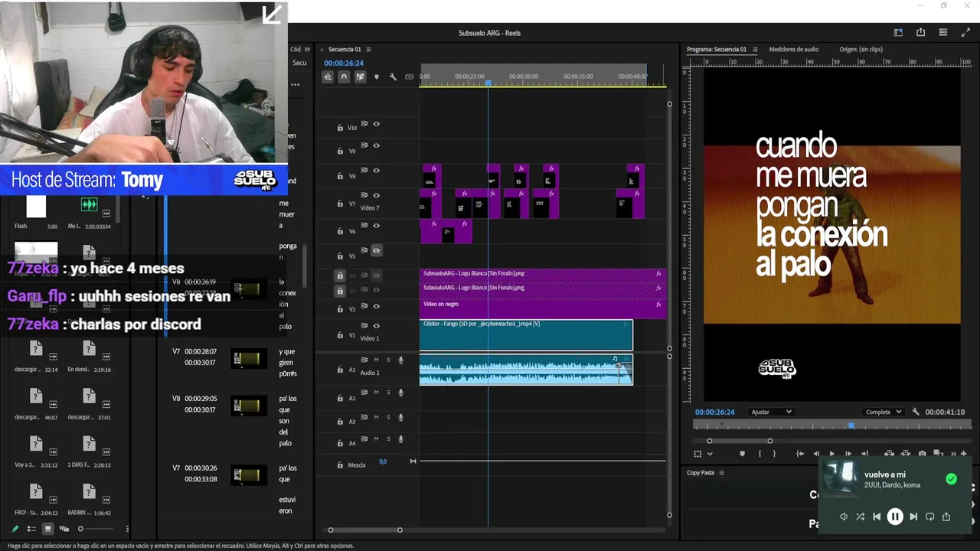980x551 pixels.
Task: Open Copy Pasta panel menu
Action: click(721, 472)
